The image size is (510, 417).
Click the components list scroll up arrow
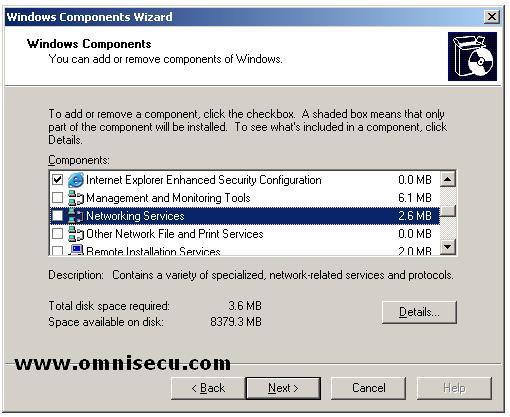(448, 180)
